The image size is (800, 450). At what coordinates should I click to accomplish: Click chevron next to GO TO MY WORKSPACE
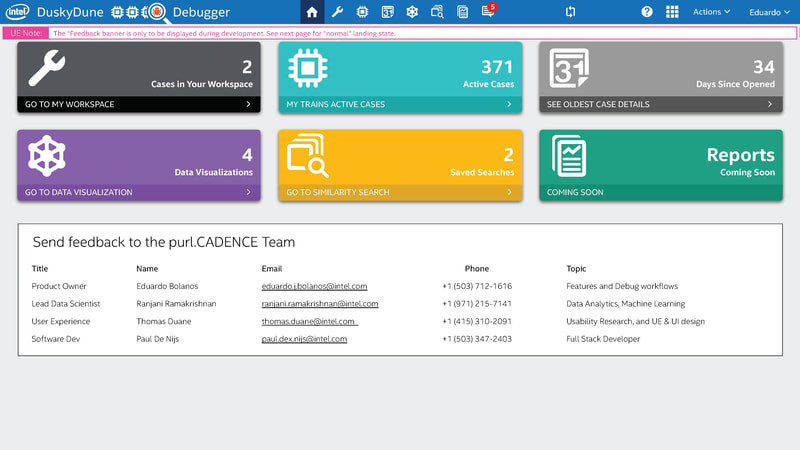[x=248, y=104]
